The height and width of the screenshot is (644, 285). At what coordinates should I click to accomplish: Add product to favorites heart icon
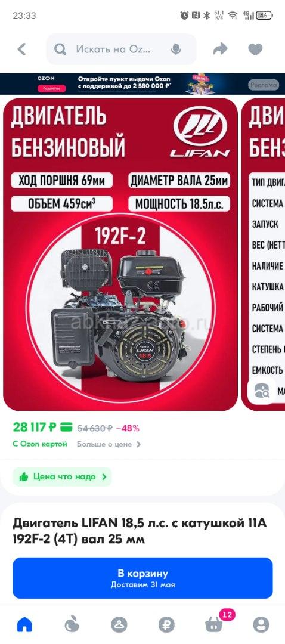click(x=255, y=49)
